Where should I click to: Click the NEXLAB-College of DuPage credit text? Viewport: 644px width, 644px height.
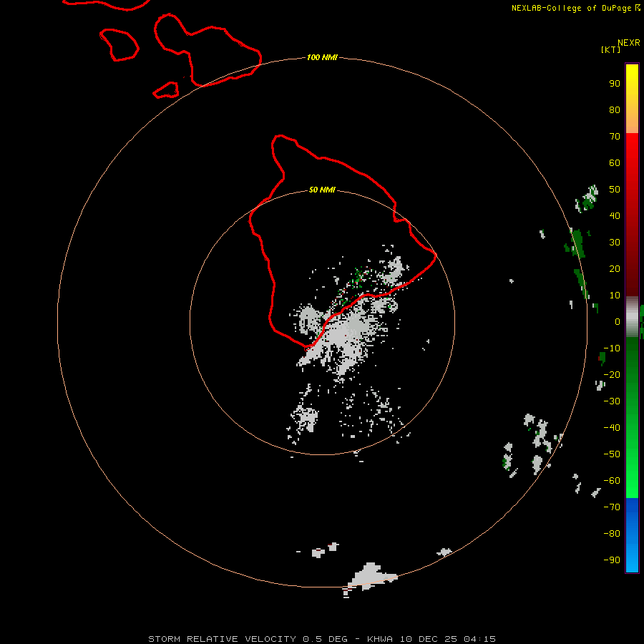pos(573,8)
